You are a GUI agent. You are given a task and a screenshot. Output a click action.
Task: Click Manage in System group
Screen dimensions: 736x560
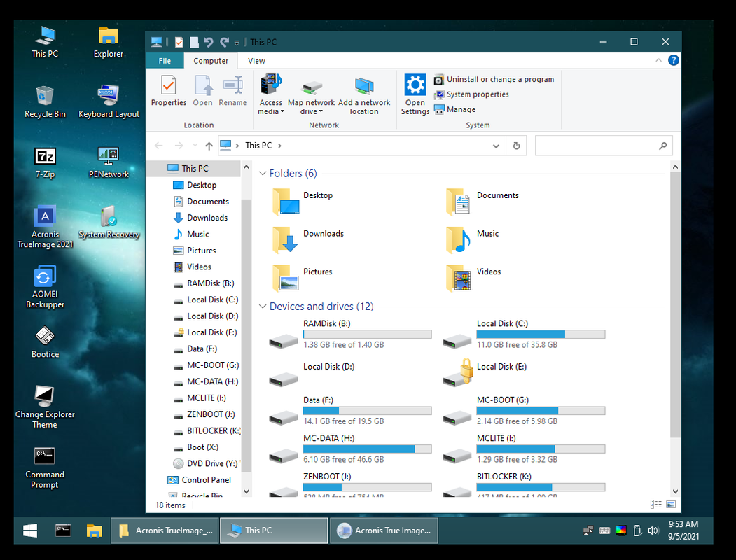(x=455, y=109)
